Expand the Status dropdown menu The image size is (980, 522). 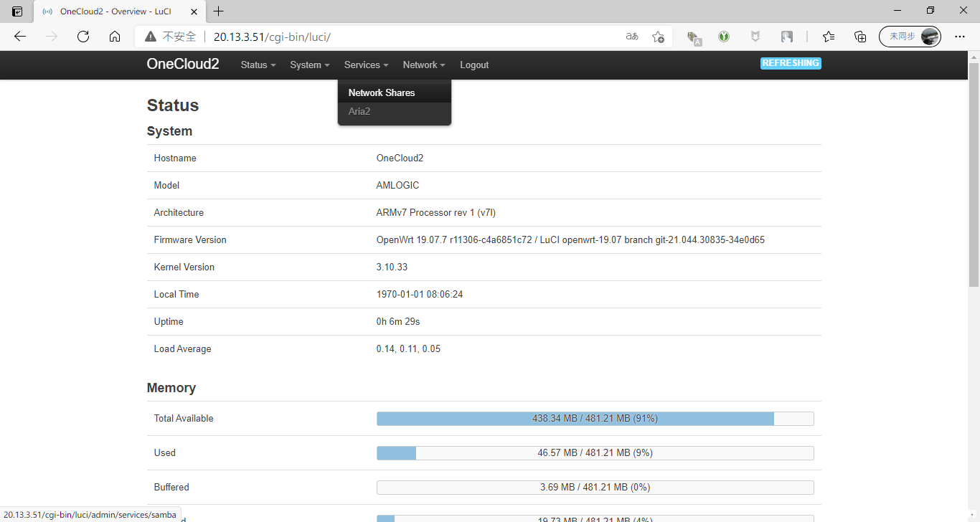[x=258, y=65]
